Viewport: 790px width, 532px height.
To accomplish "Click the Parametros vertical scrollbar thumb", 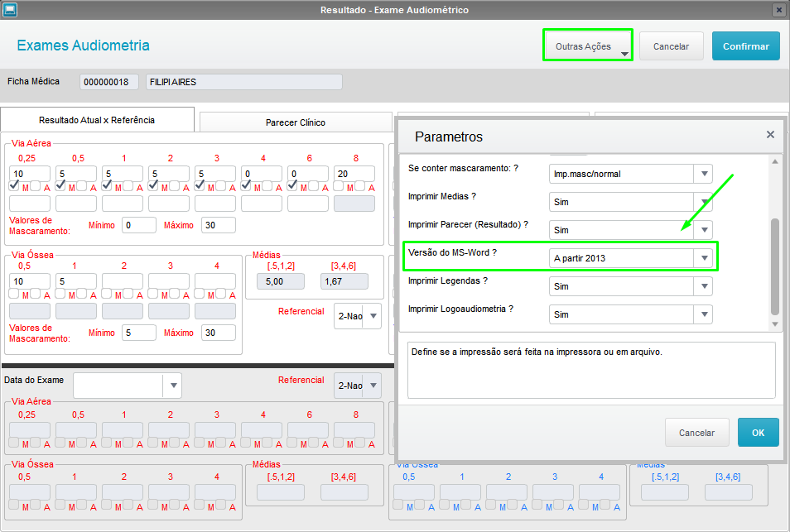I will coord(775,266).
